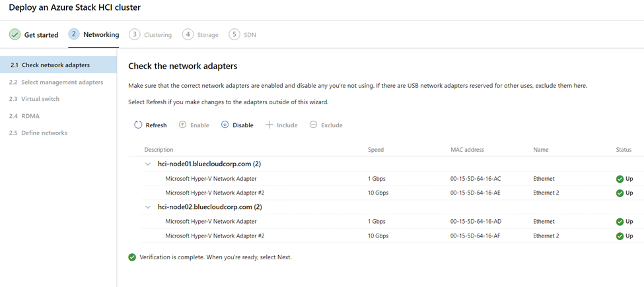The height and width of the screenshot is (287, 644).
Task: Open 2.3 Virtual switch section
Action: (x=34, y=99)
